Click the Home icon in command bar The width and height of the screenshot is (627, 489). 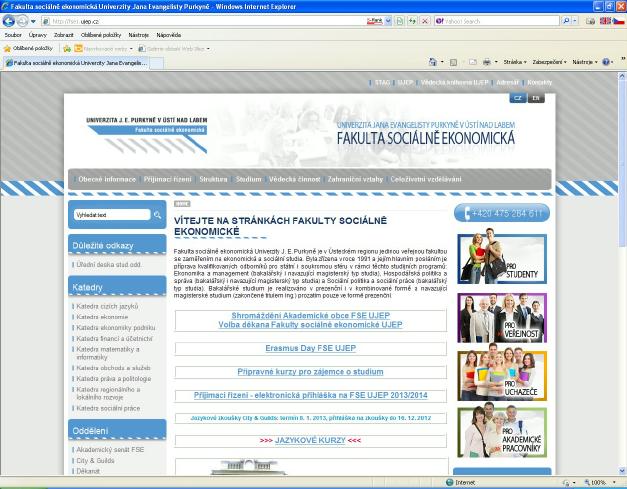click(433, 62)
